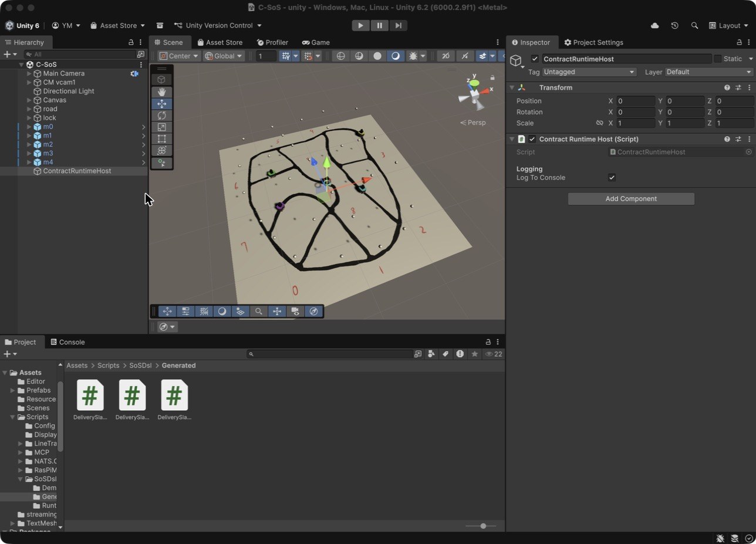
Task: Select the Scale tool in scene
Action: click(161, 127)
